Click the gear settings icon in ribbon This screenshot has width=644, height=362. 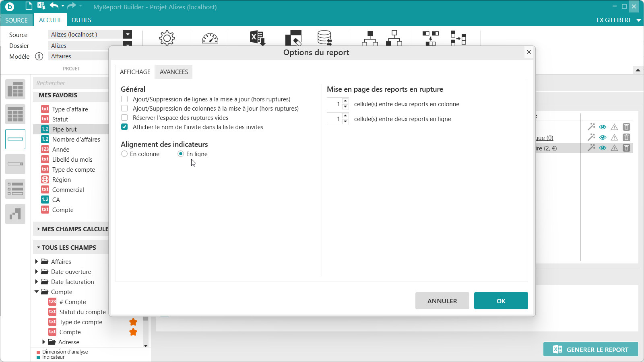tap(167, 38)
